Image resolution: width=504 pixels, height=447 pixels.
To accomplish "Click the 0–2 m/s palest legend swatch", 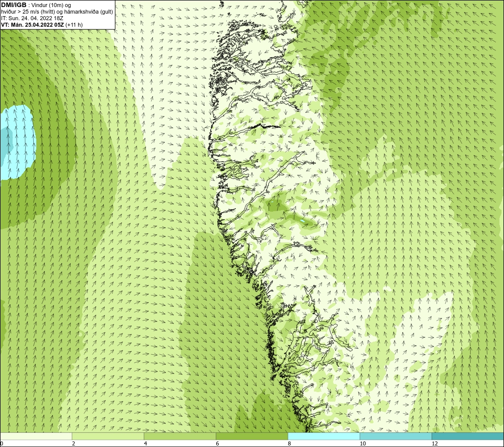I will coord(36,436).
